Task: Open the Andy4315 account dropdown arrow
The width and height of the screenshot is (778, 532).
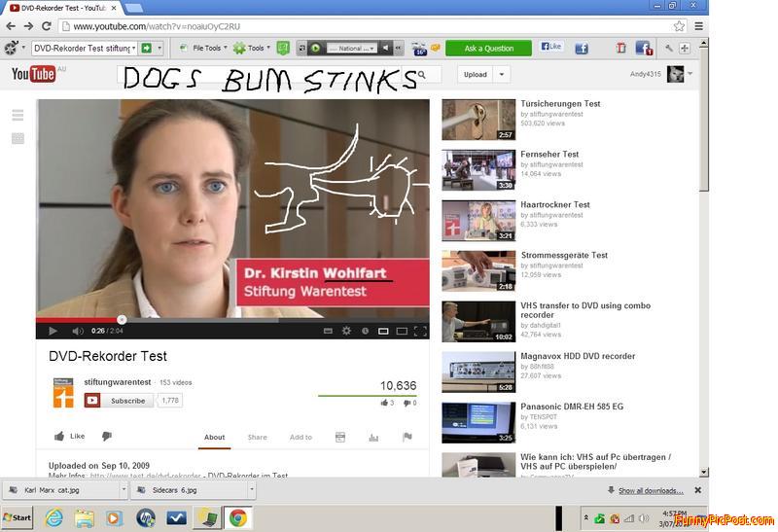Action: 690,74
